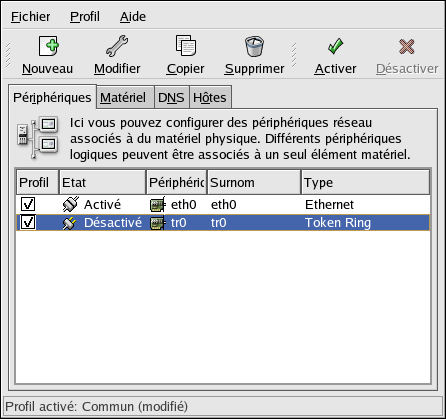Click the eth0 network card icon
Viewport: 446px width, 419px height.
pyautogui.click(x=157, y=204)
